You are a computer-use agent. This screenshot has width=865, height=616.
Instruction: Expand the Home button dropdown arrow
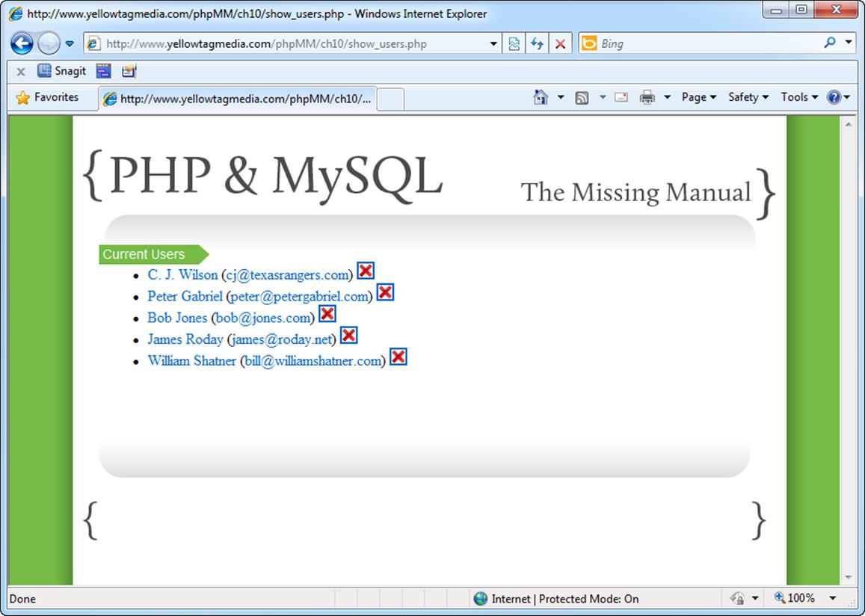[561, 97]
